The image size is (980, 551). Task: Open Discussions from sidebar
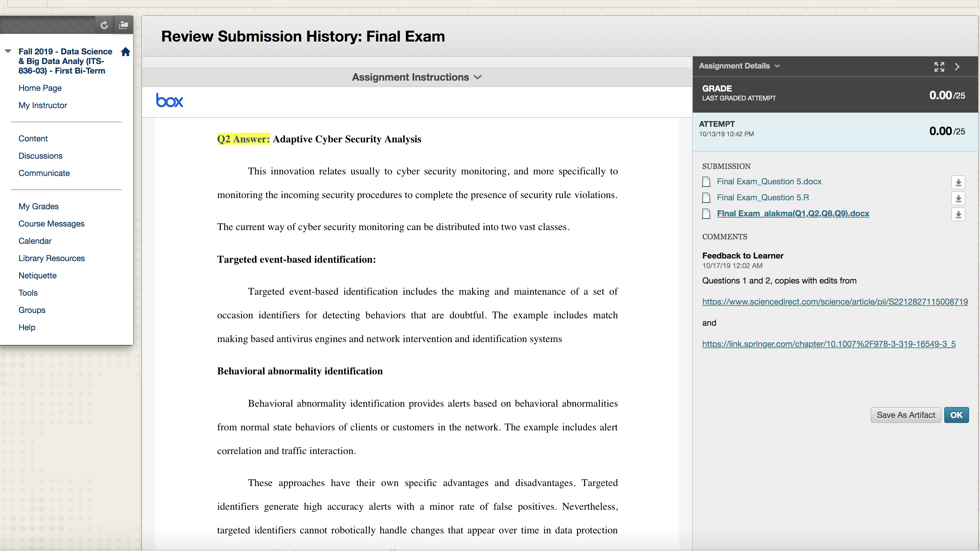click(x=40, y=156)
